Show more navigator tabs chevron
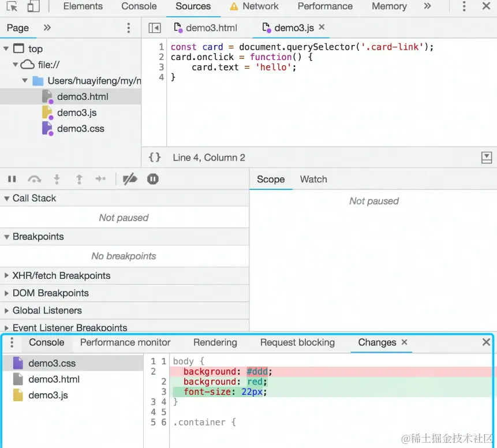 pyautogui.click(x=47, y=28)
